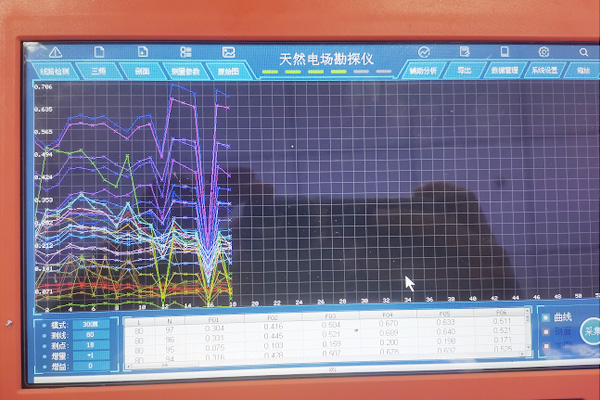Click the 3D view document icon
600x400 pixels.
click(x=99, y=52)
